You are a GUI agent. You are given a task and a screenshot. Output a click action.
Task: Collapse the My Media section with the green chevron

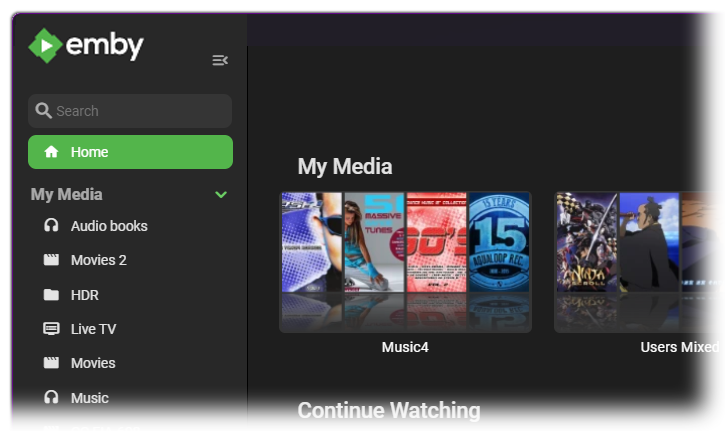coord(221,195)
